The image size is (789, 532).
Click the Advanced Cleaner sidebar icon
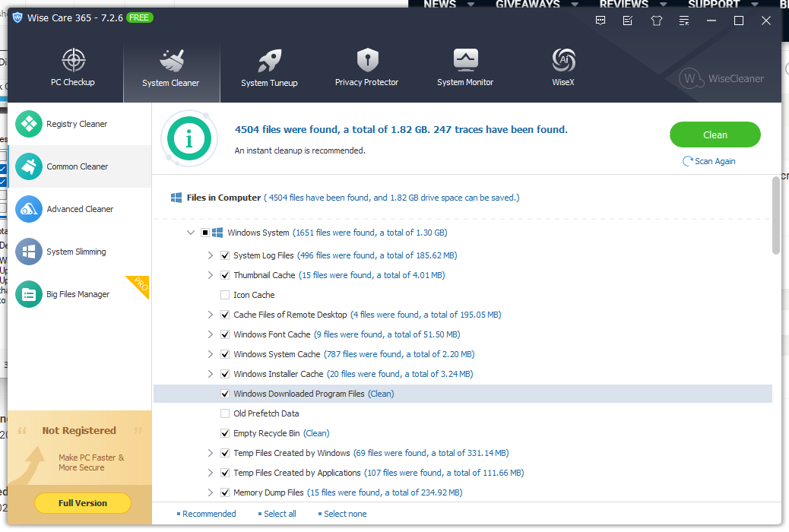point(29,209)
